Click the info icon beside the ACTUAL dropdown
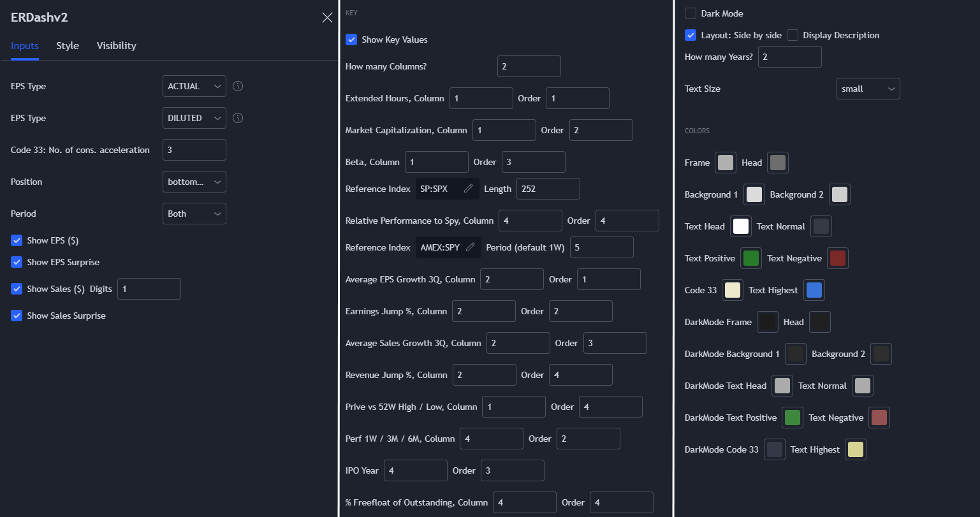The height and width of the screenshot is (517, 980). pos(237,86)
